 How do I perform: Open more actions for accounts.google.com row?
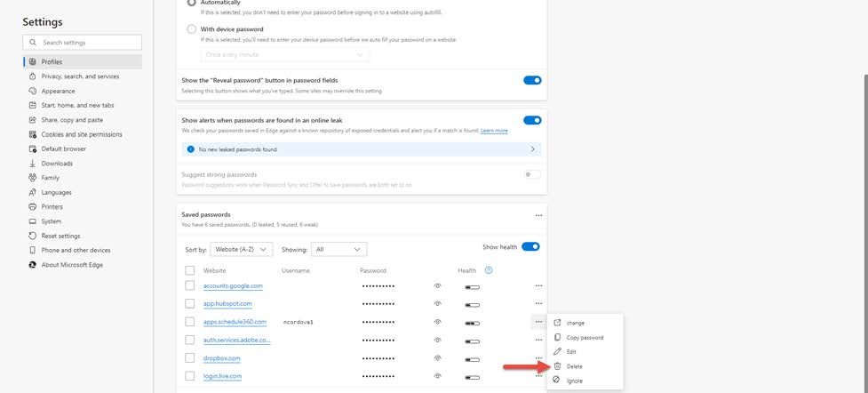[538, 286]
